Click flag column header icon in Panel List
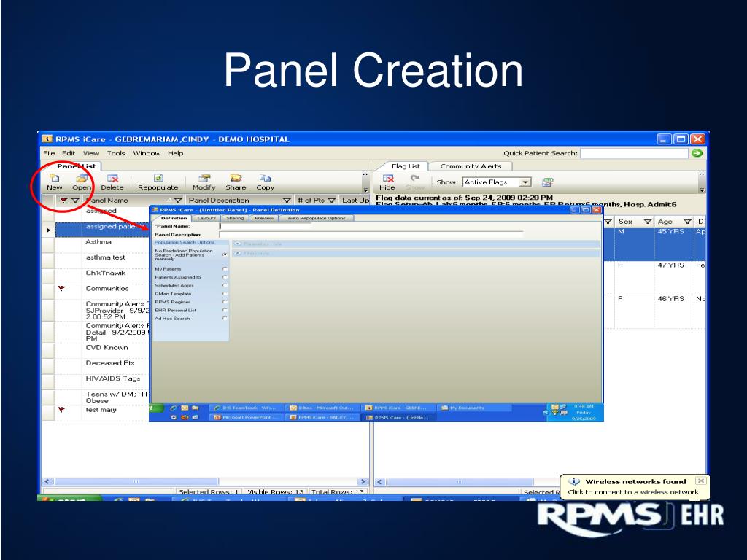The width and height of the screenshot is (747, 560). pos(63,201)
